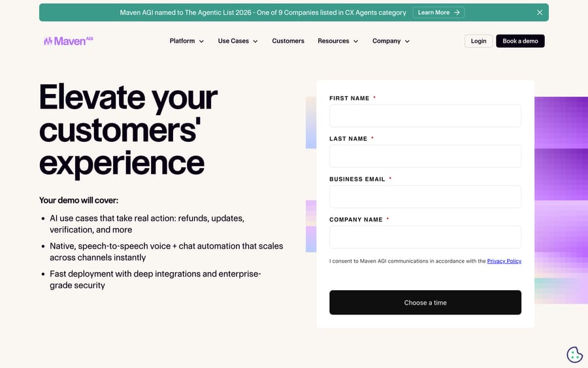This screenshot has height=368, width=588.
Task: Expand the Company menu
Action: (391, 41)
